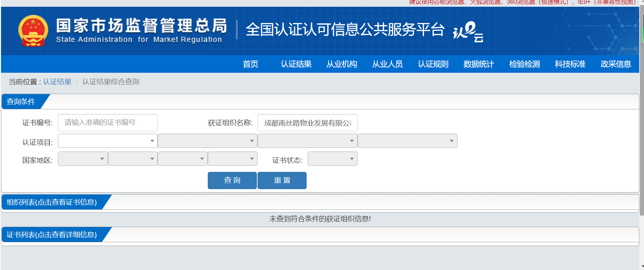This screenshot has height=270, width=644.
Task: Click the 查询 search button
Action: click(x=232, y=180)
